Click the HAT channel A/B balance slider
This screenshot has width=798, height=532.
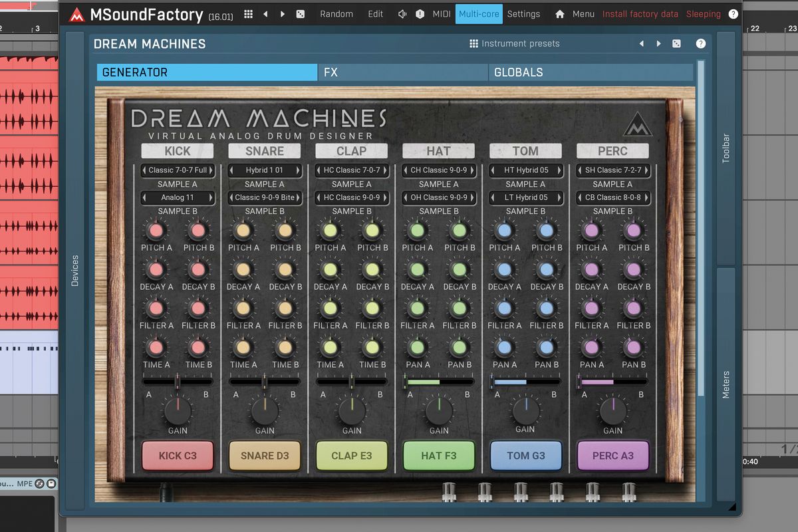[439, 380]
